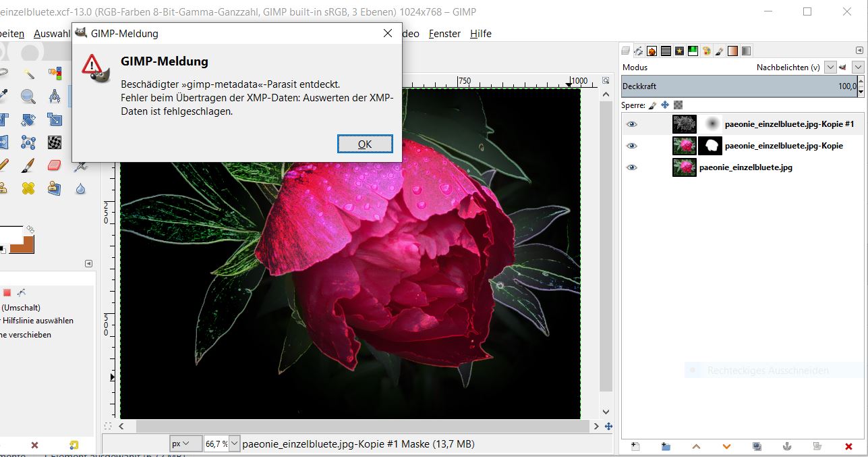
Task: Select the Zoom magnifier tool
Action: coord(28,97)
